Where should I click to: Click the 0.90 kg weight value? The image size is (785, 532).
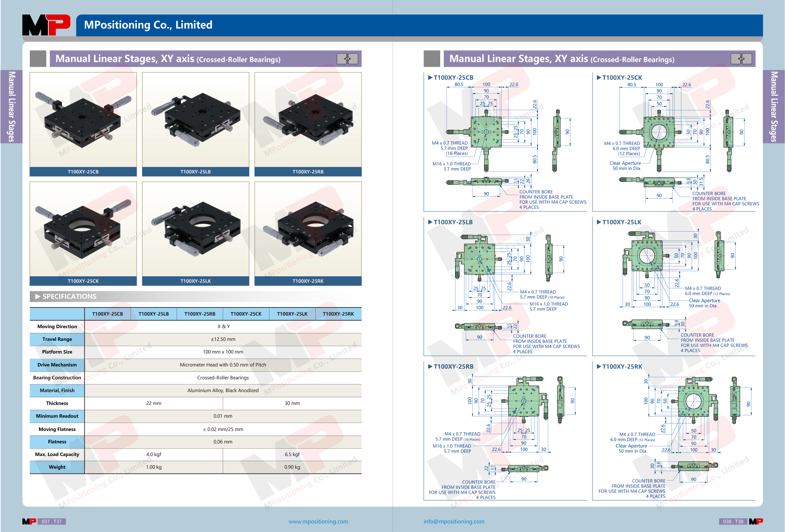click(292, 467)
